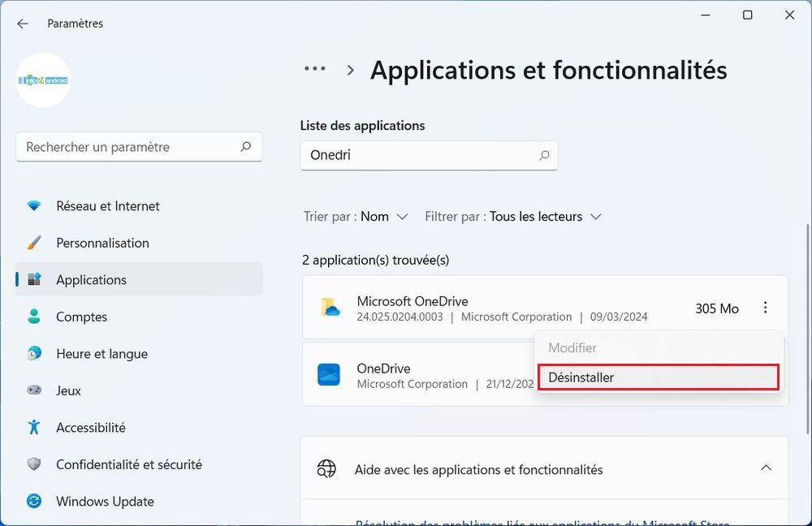The height and width of the screenshot is (526, 812).
Task: Click the Confidentialité et sécurité shield icon
Action: coord(33,464)
